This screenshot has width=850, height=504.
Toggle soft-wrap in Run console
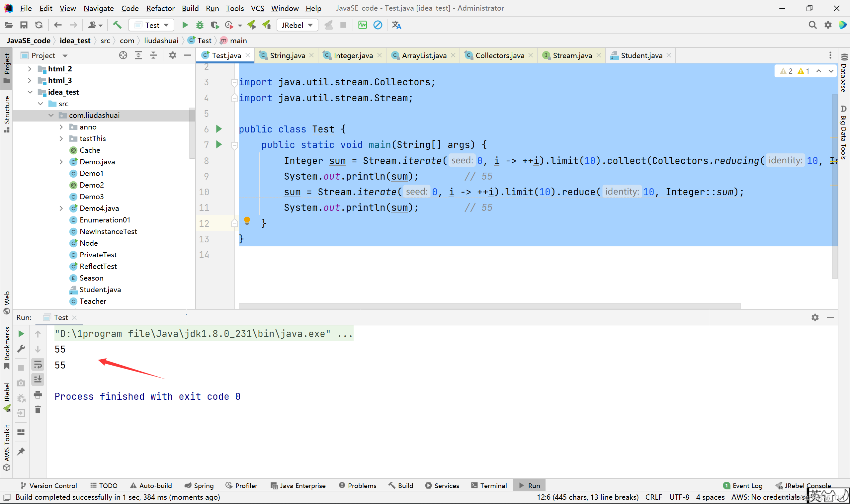(x=38, y=365)
